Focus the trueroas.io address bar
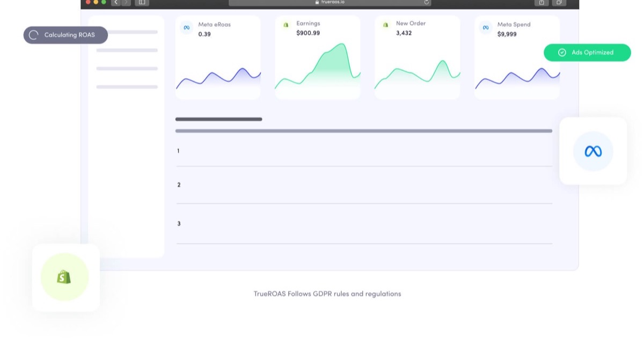 point(330,2)
